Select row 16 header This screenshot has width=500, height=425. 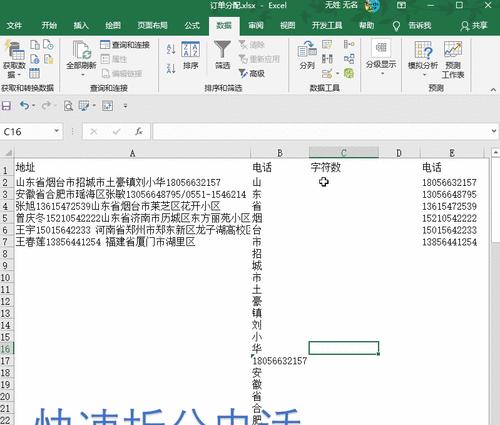pos(6,349)
